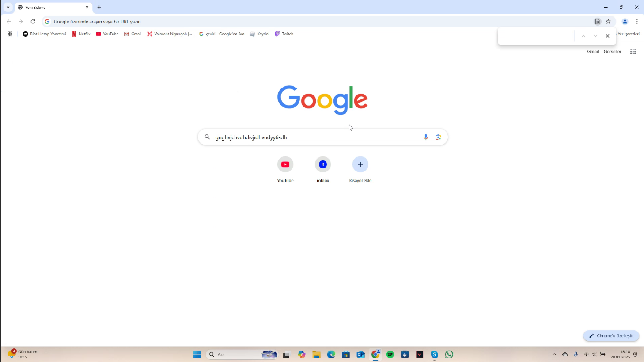Open Spotify from the taskbar
Viewport: 644px width, 362px height.
[390, 354]
